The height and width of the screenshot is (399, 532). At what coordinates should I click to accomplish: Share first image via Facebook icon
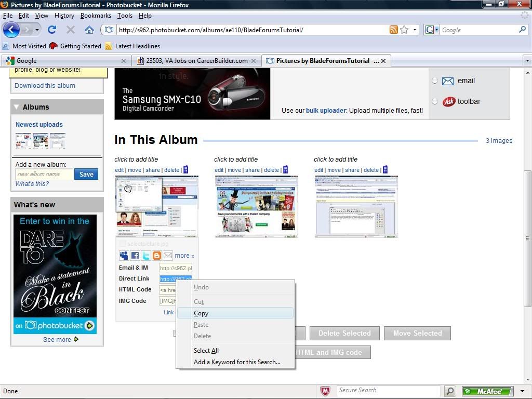(x=135, y=256)
